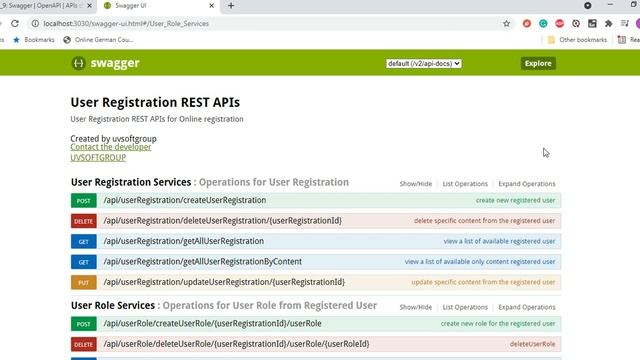640x360 pixels.
Task: Click Expand Operations for User Registration Services
Action: pos(527,184)
